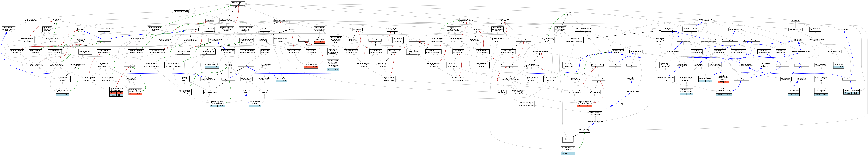Click 'regulation of synapse structure or activity' node

coord(8,29)
